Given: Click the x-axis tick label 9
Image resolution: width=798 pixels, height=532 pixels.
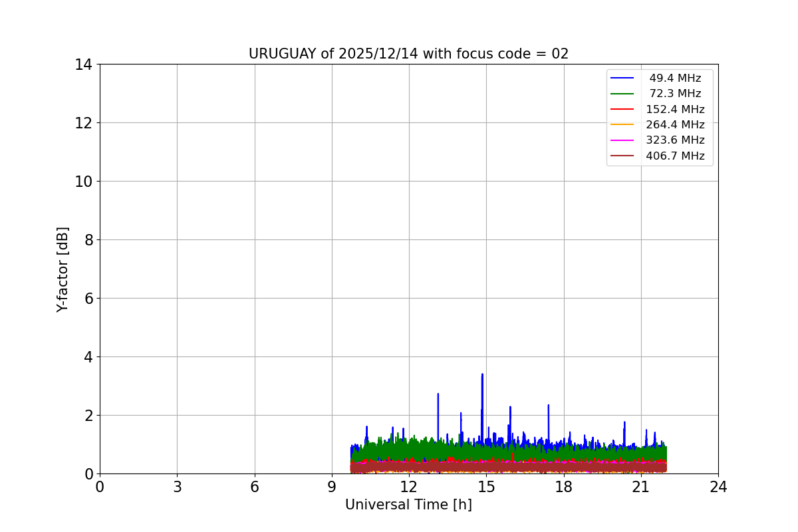Looking at the screenshot, I should point(332,487).
